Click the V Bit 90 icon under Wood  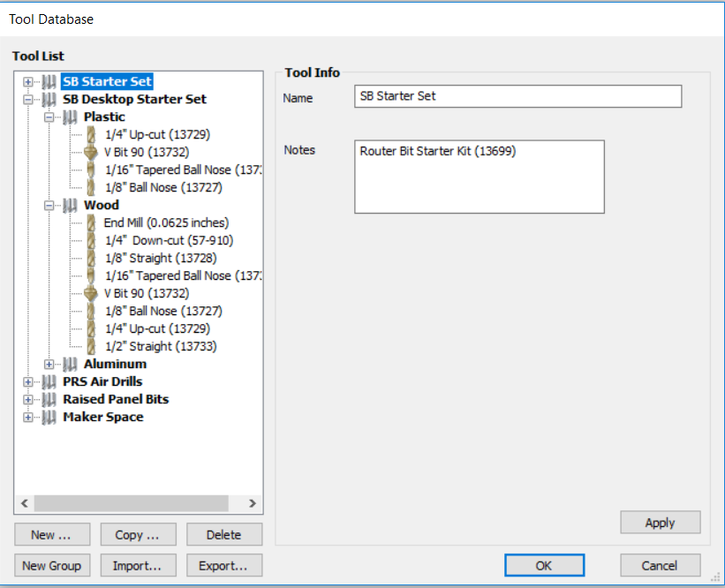pos(91,293)
